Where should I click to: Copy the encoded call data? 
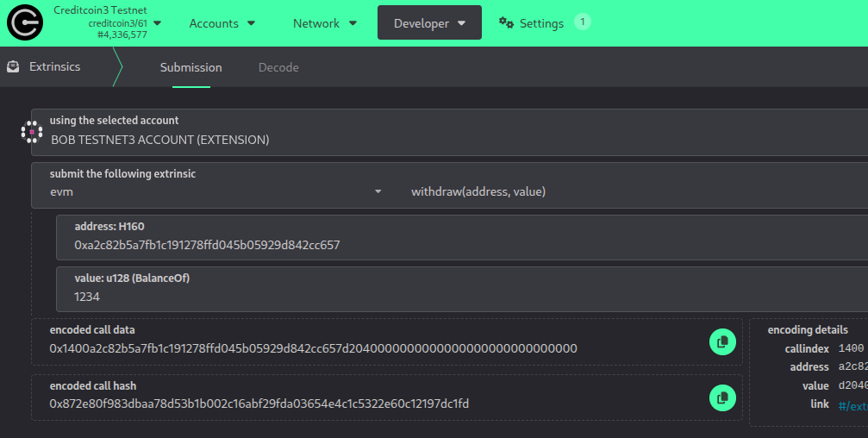click(721, 341)
